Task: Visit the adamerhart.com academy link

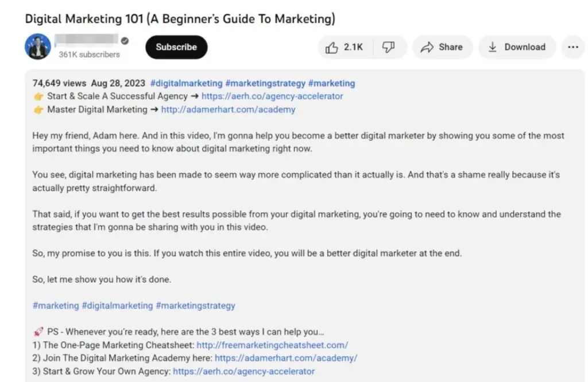Action: click(228, 109)
